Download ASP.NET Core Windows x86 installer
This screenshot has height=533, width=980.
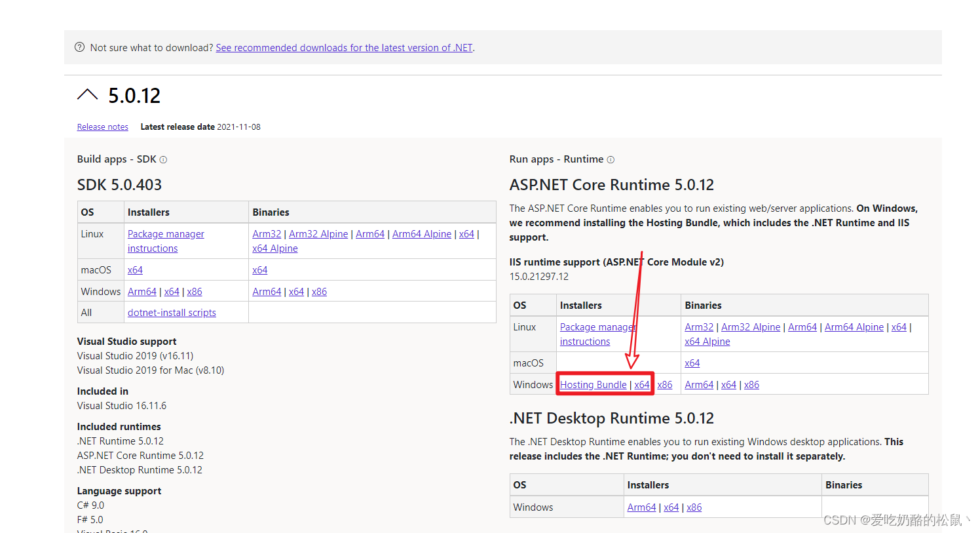click(665, 385)
